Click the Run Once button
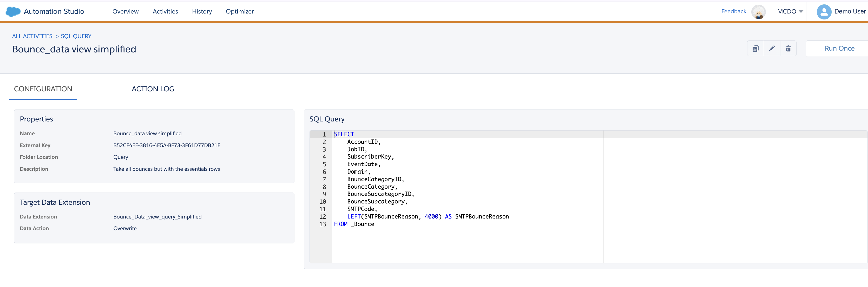 [839, 49]
